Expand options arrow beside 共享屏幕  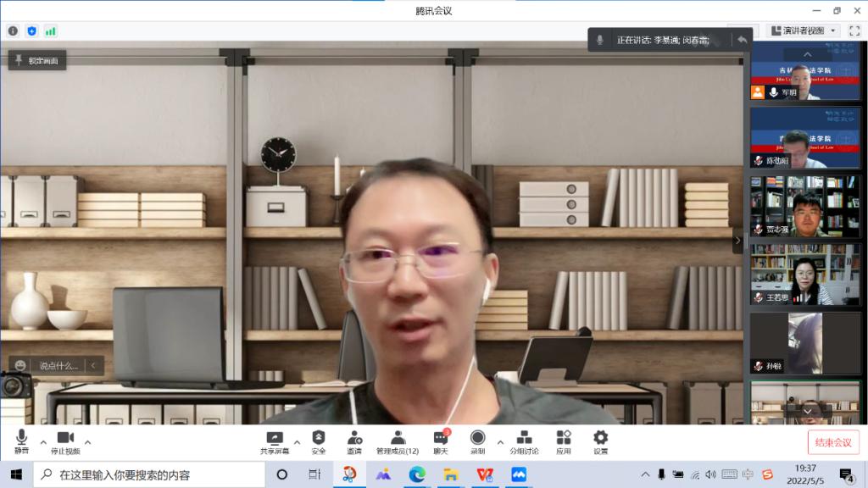pos(297,442)
